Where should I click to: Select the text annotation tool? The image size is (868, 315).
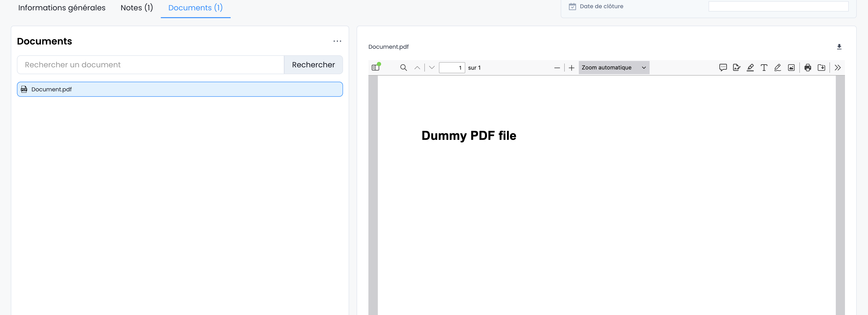pos(764,68)
